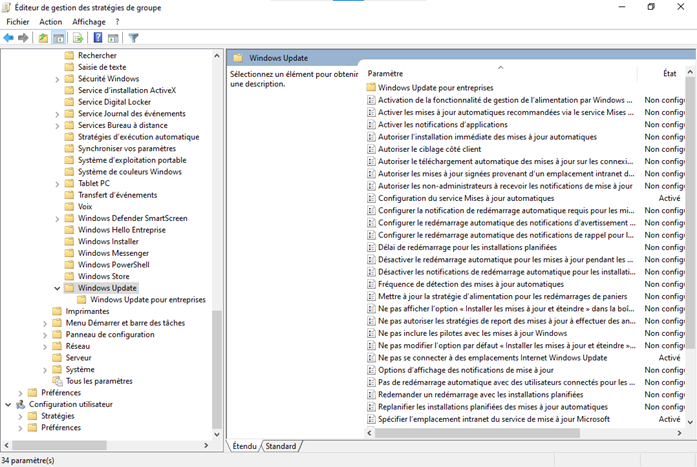697x467 pixels.
Task: Click the policy list vertical scrollbar down arrow
Action: (690, 423)
